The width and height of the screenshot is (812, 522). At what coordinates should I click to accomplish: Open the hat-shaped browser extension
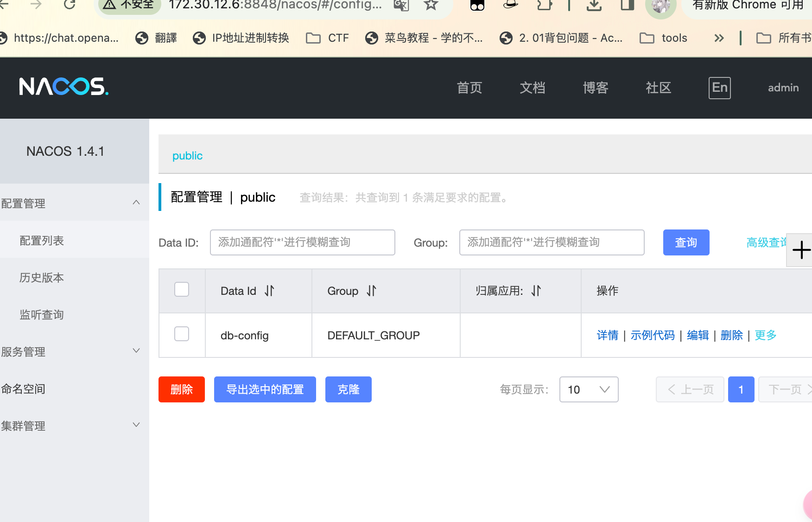[510, 5]
